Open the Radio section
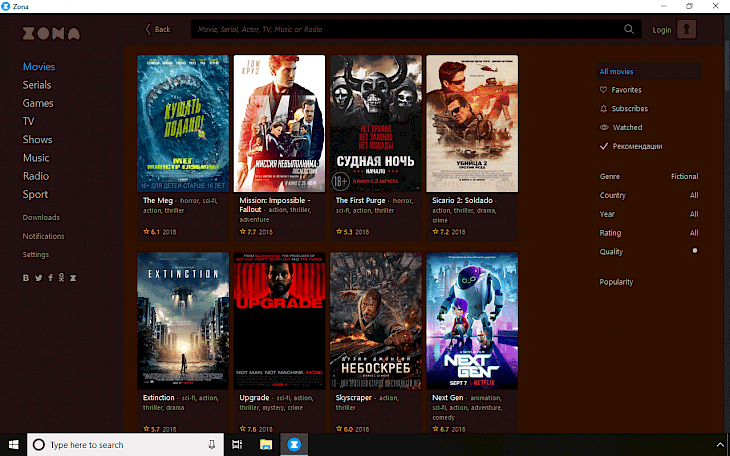This screenshot has height=456, width=730. (36, 176)
